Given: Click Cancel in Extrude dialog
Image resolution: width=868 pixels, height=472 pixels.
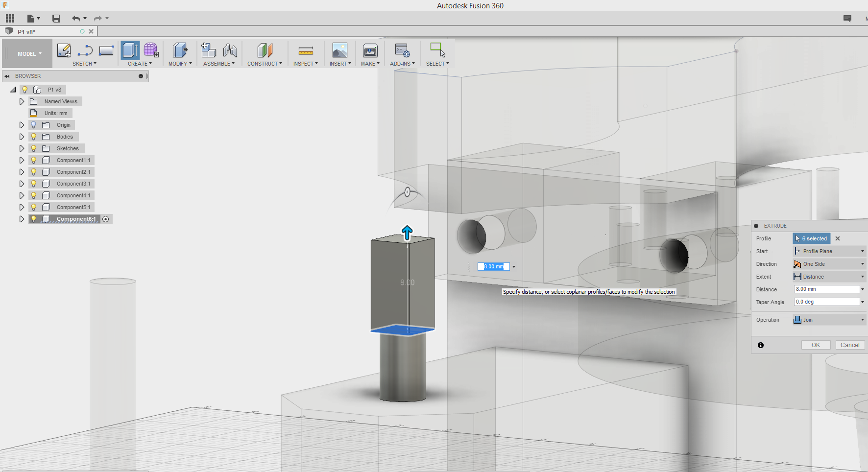Looking at the screenshot, I should point(850,345).
